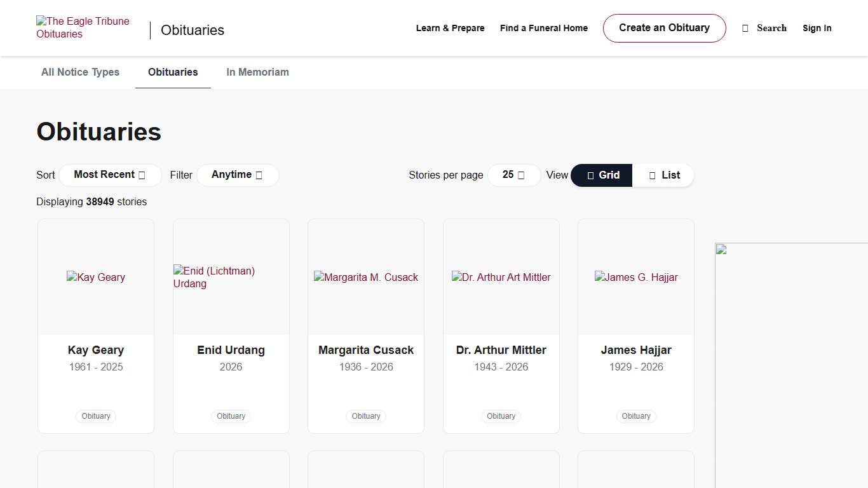Image resolution: width=868 pixels, height=488 pixels.
Task: Open Find a Funeral Home page
Action: (543, 28)
